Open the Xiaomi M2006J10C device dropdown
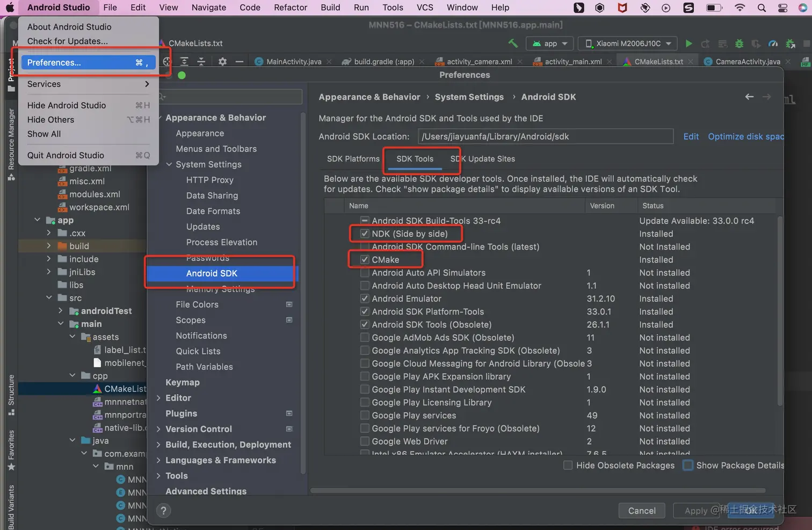Image resolution: width=812 pixels, height=530 pixels. tap(628, 43)
